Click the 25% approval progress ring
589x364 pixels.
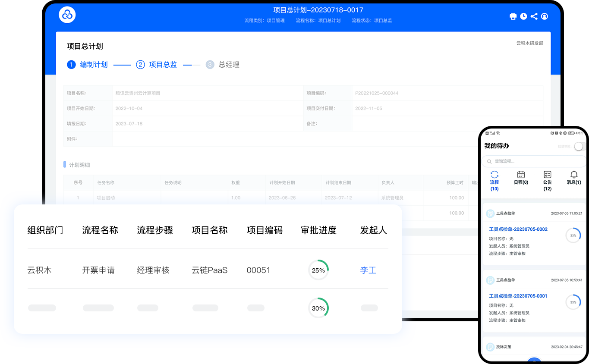pos(318,270)
